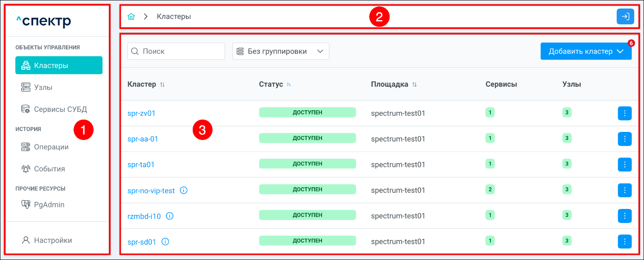Toggle sorting on Статус column

pos(289,85)
